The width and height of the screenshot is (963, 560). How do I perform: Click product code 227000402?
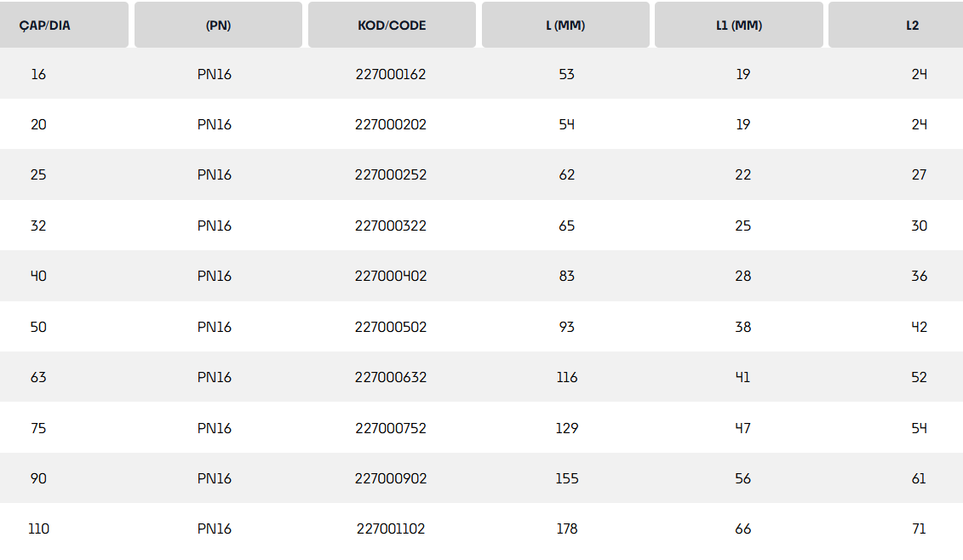point(391,276)
